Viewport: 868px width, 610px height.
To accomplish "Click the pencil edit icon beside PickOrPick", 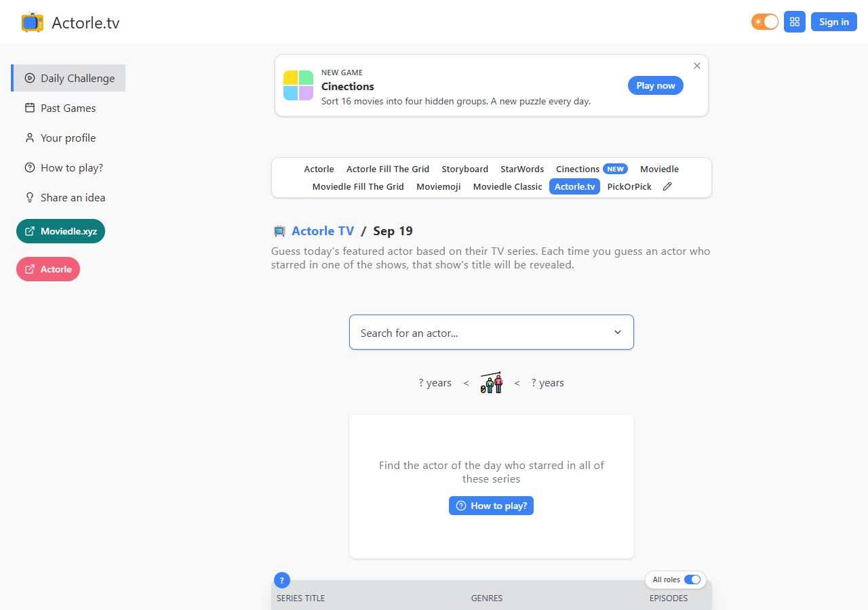I will tap(667, 186).
